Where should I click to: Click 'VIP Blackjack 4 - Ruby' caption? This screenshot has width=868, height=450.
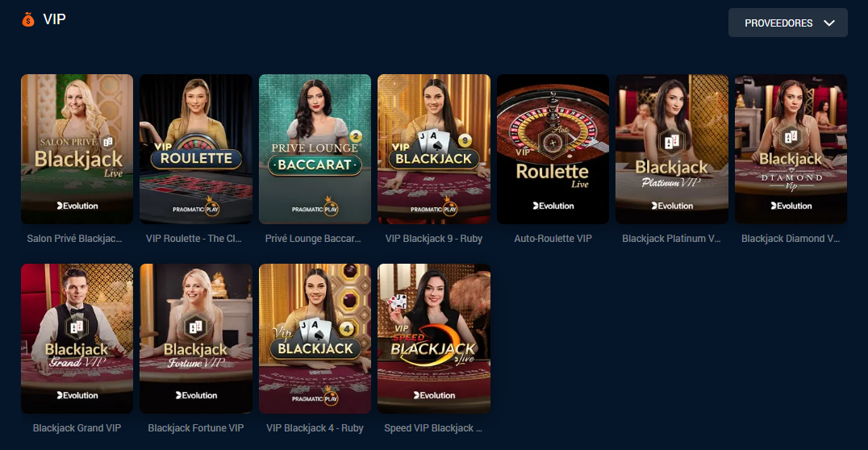point(315,428)
